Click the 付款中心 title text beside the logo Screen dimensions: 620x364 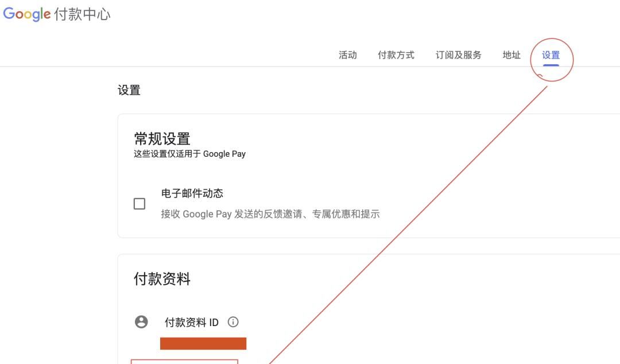tap(82, 14)
